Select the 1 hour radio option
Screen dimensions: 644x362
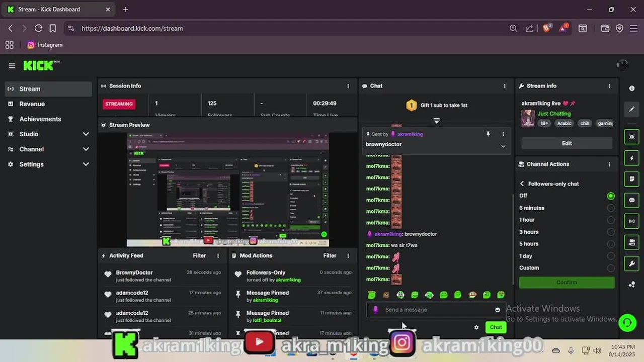coord(611,220)
